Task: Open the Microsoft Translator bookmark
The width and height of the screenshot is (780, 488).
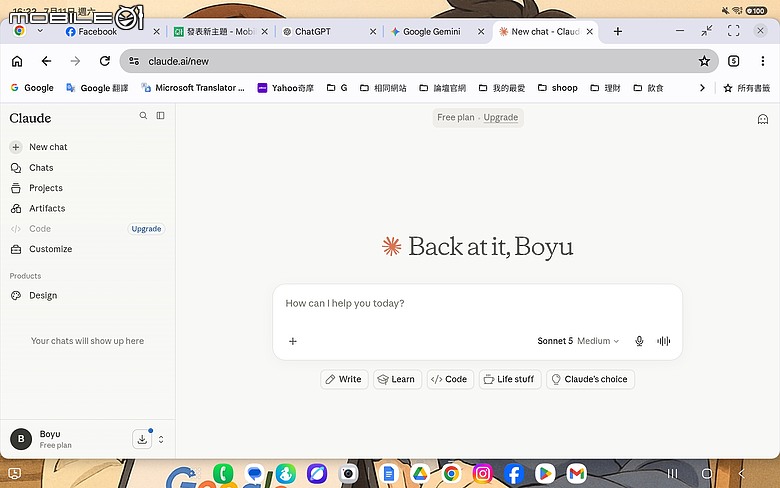Action: point(193,88)
